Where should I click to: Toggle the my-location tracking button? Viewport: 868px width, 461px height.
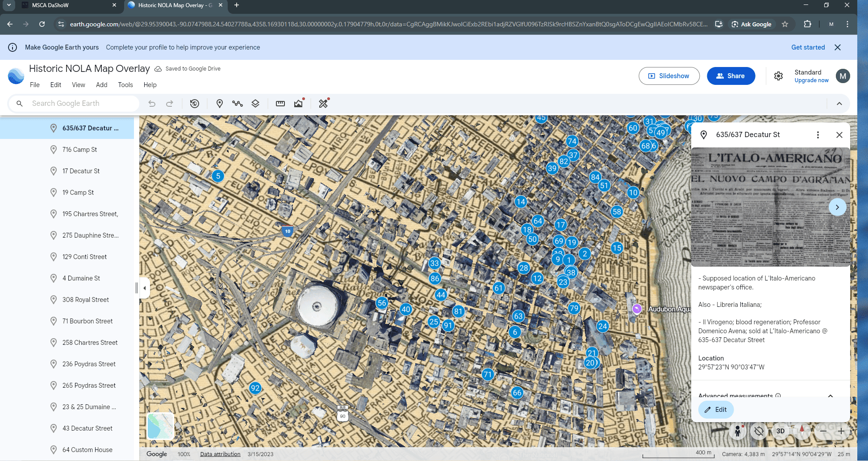point(759,431)
